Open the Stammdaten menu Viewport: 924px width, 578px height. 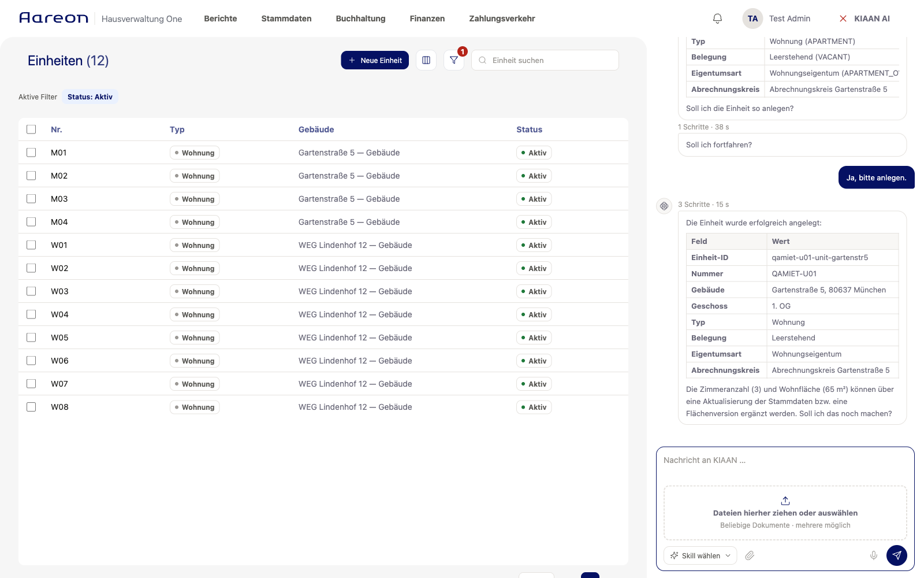click(286, 18)
